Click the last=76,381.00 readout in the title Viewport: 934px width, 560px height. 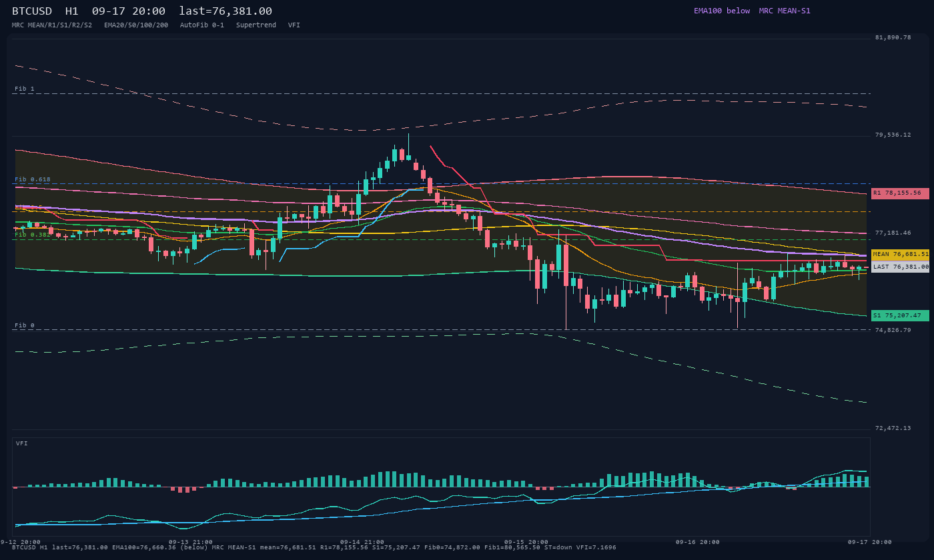[x=225, y=11]
